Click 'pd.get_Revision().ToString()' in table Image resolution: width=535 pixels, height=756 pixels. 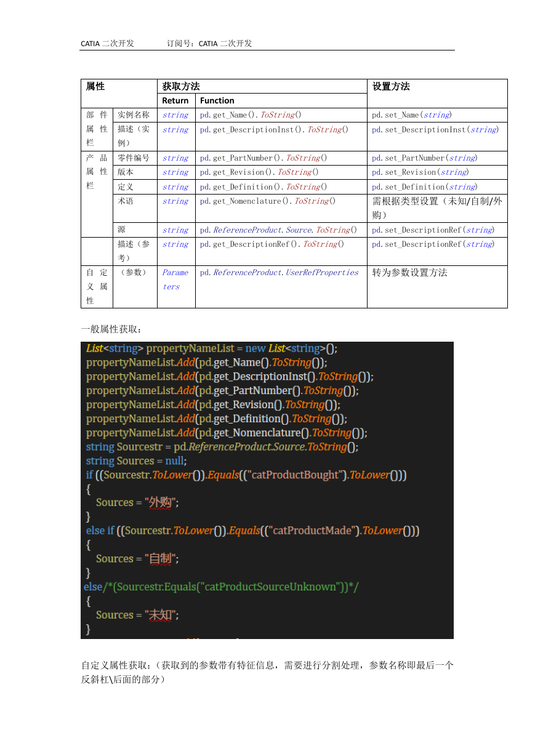(260, 172)
